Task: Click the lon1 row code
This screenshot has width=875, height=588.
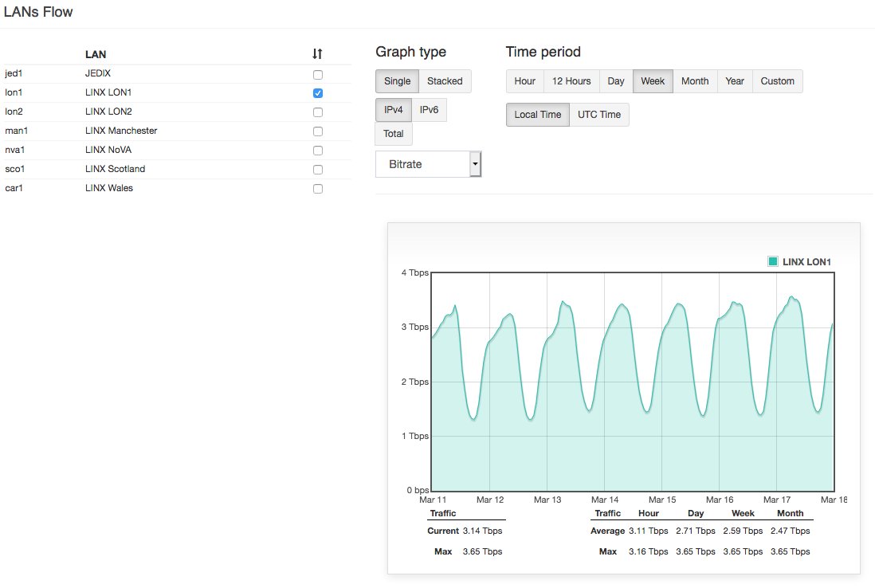Action: pyautogui.click(x=14, y=92)
